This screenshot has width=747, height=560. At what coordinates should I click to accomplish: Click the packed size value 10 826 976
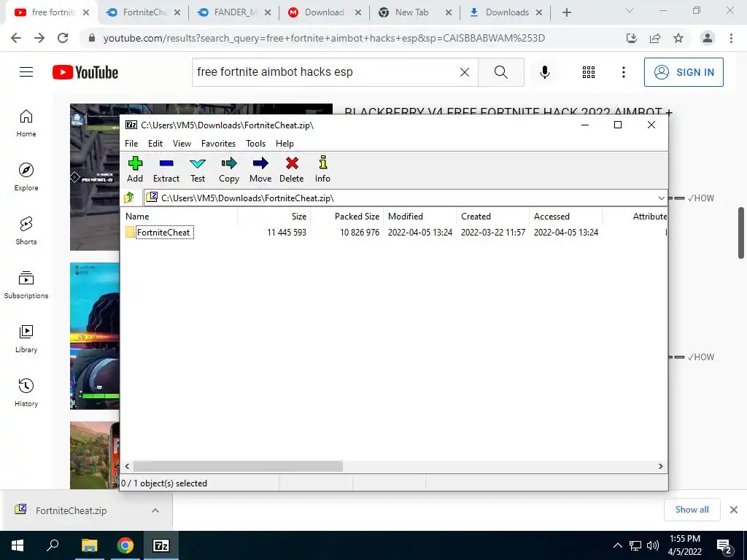pyautogui.click(x=360, y=233)
